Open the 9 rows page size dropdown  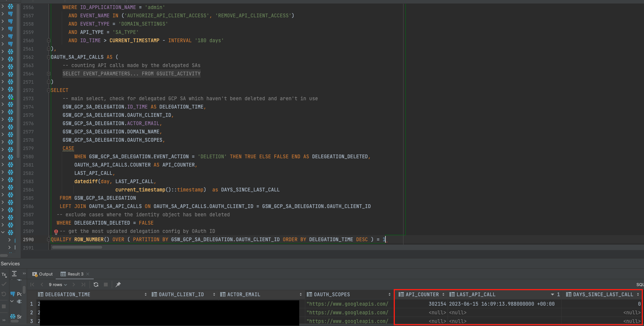58,285
